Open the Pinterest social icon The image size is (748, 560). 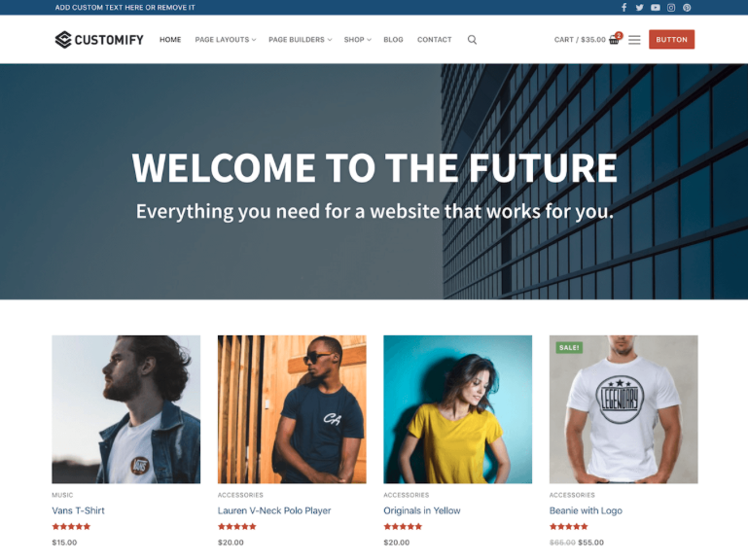pyautogui.click(x=687, y=7)
